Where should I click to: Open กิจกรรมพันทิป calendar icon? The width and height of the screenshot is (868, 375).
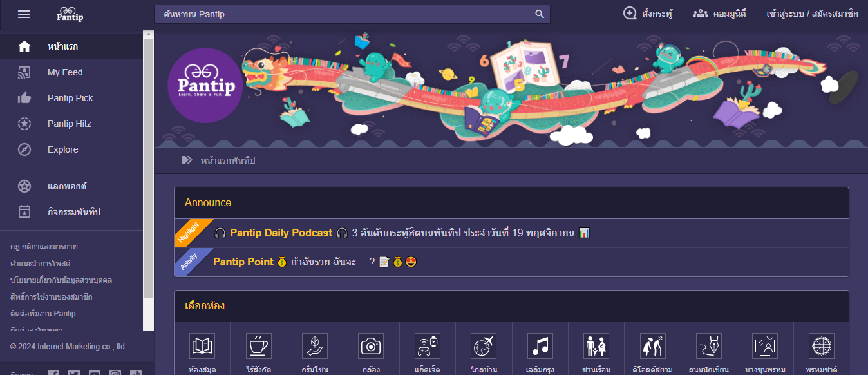click(24, 212)
